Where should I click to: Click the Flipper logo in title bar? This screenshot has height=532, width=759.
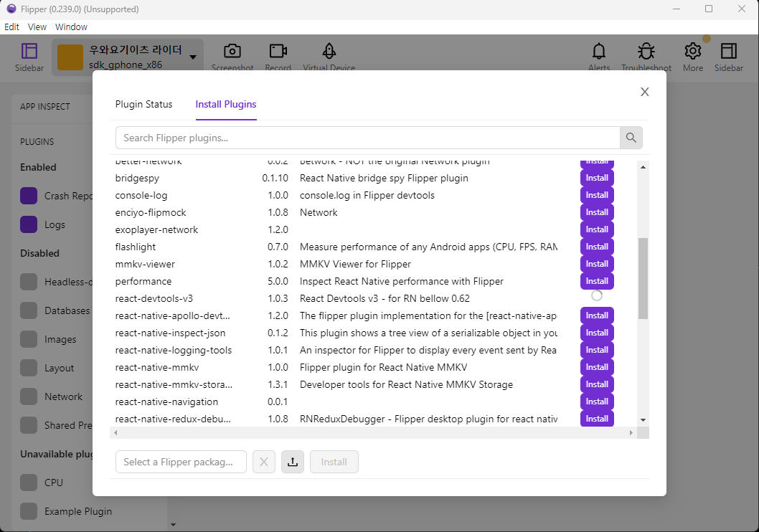coord(11,9)
